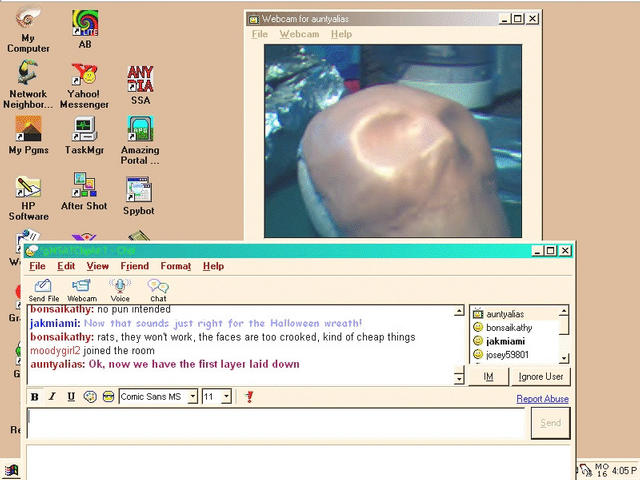The height and width of the screenshot is (480, 640).
Task: Open the My Computer desktop icon
Action: (28, 31)
